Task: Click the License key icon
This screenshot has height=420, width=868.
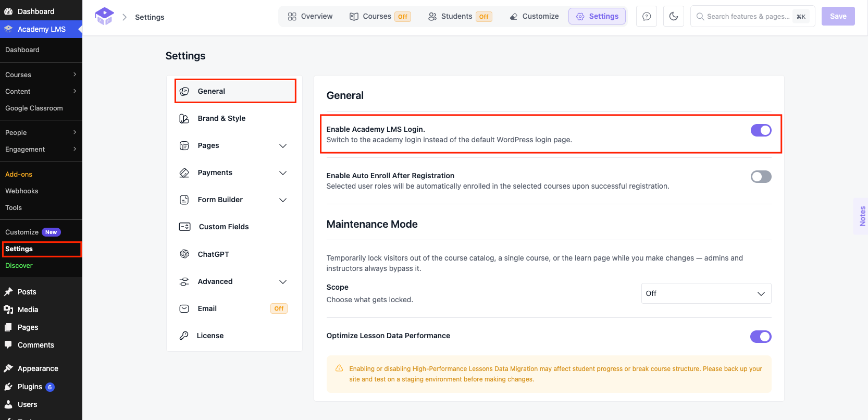Action: (184, 336)
